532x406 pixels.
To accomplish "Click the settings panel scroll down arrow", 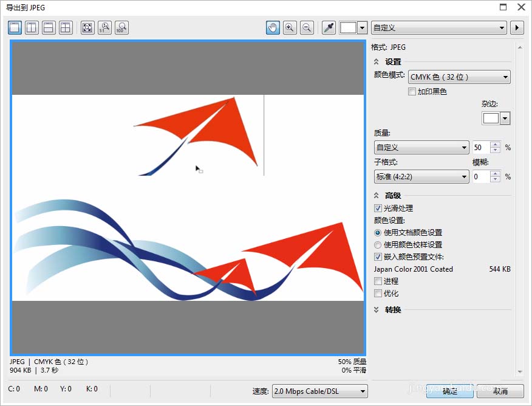I will click(x=520, y=372).
